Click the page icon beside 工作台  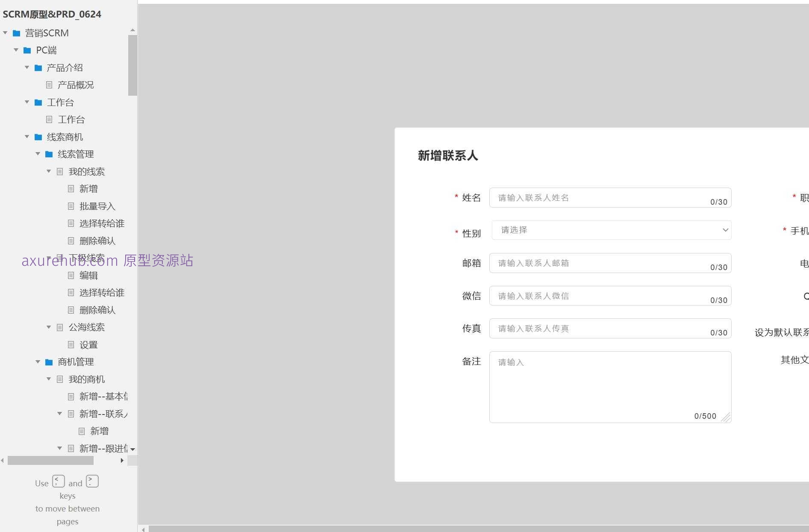tap(48, 119)
